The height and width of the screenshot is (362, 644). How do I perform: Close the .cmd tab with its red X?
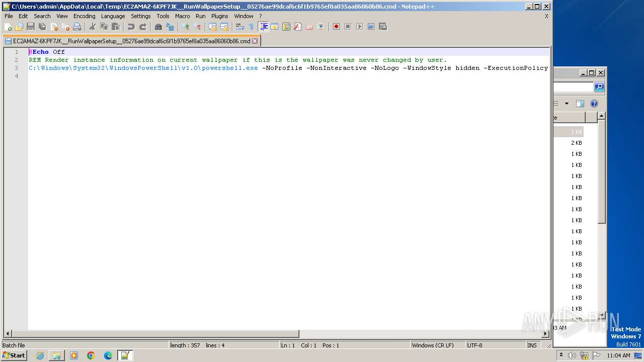pos(255,41)
